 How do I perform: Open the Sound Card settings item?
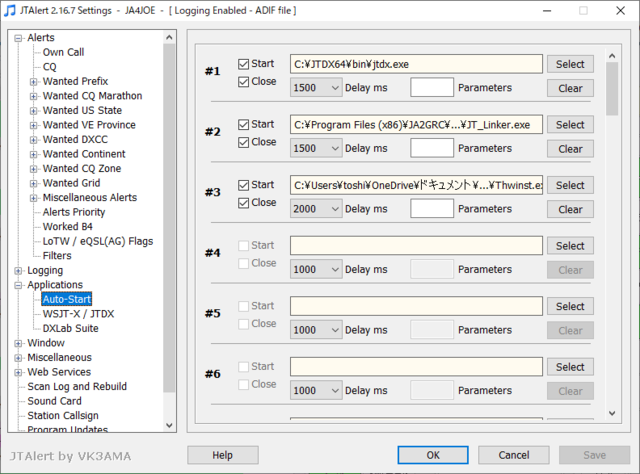(x=54, y=401)
